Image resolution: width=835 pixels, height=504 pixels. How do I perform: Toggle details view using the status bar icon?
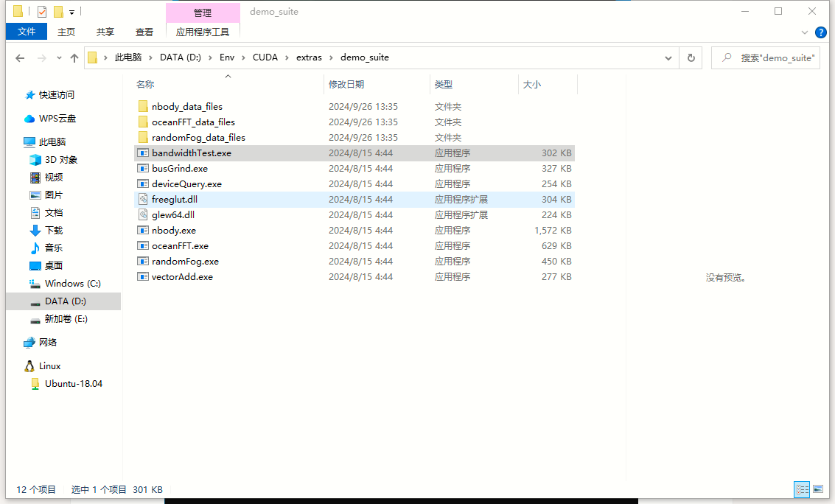tap(802, 489)
